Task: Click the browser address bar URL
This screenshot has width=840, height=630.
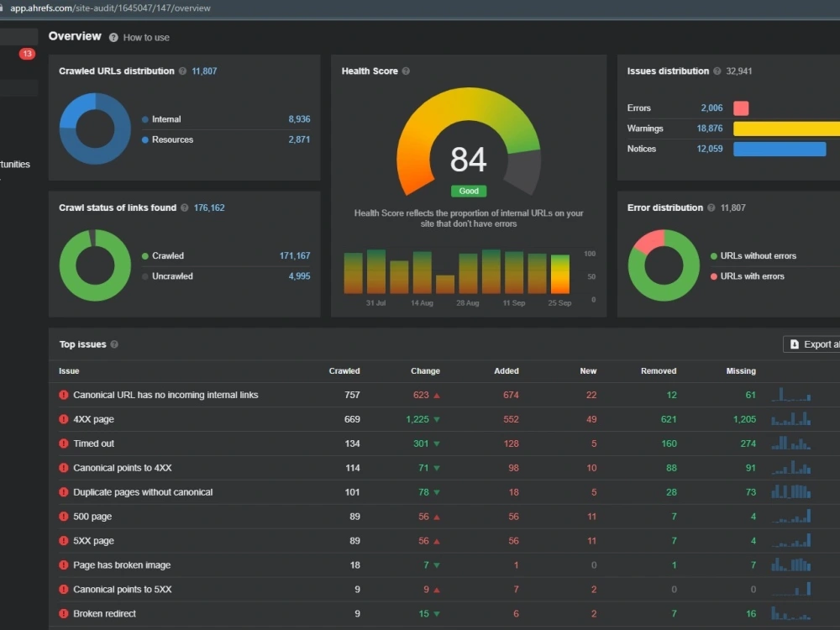Action: [110, 8]
